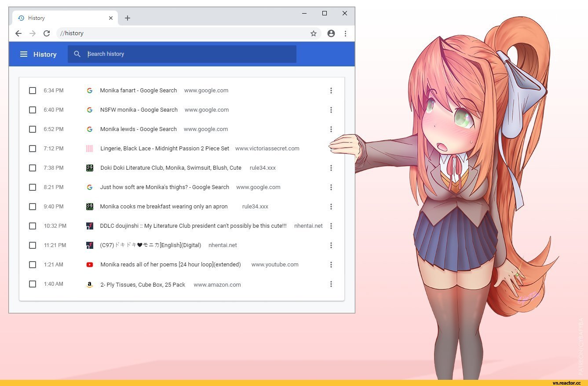Click inside the Search history field
588x386 pixels.
(182, 54)
